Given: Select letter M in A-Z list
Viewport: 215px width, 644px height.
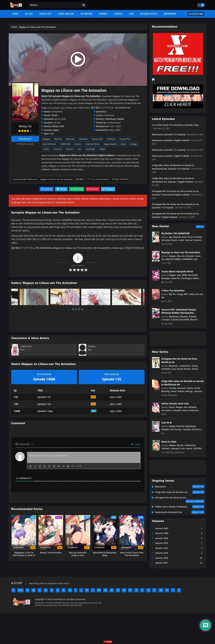Looking at the screenshot, I should 99,590.
